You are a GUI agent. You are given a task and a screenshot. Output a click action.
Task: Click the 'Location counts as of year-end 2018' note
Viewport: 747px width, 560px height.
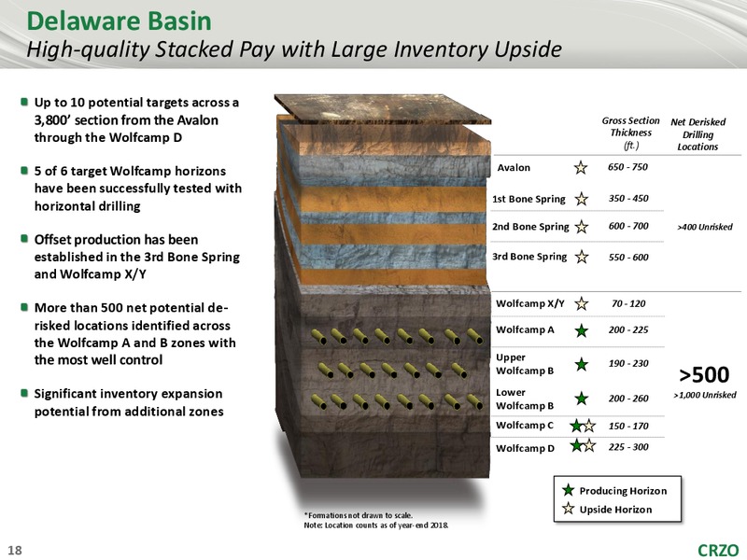point(376,525)
